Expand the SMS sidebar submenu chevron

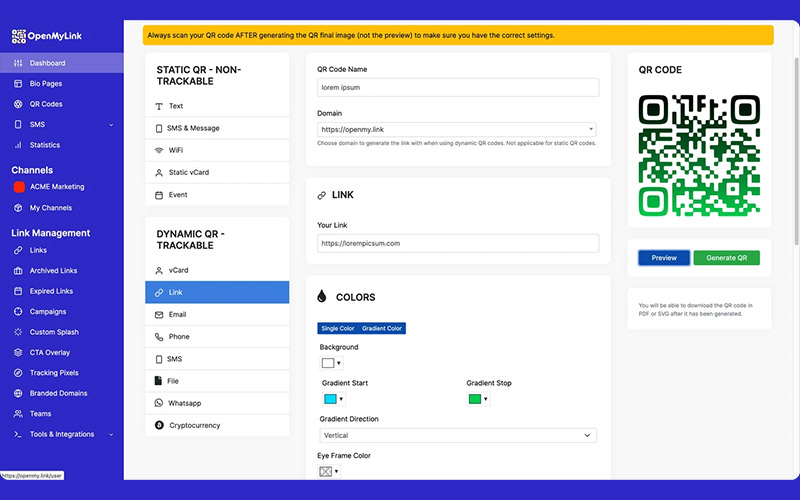(x=111, y=125)
